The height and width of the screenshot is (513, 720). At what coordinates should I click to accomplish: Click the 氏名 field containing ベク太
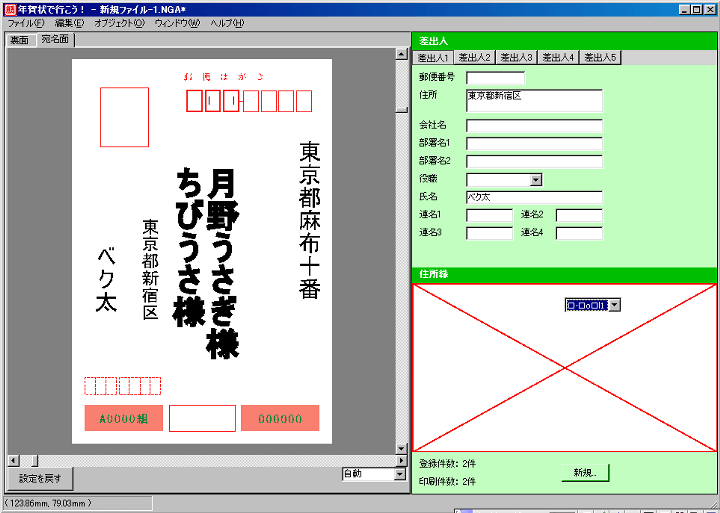pyautogui.click(x=534, y=197)
